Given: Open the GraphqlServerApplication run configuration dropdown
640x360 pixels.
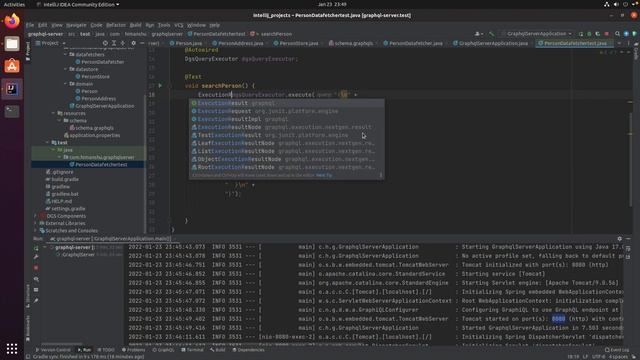Looking at the screenshot, I should pos(536,34).
